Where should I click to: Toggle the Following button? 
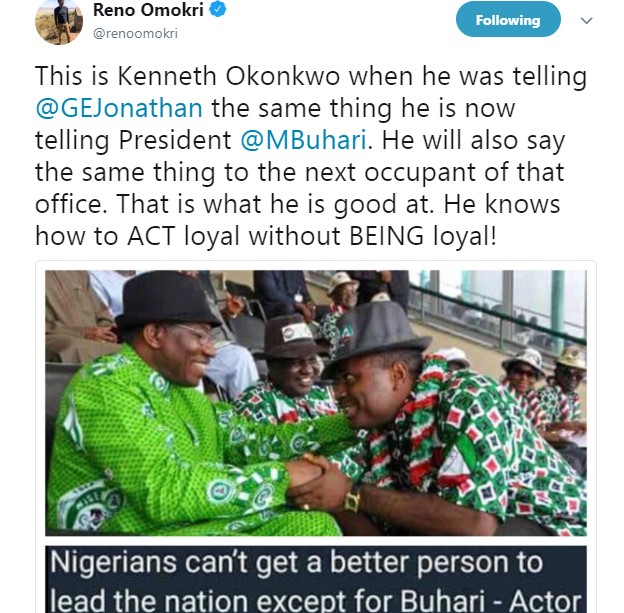click(x=507, y=20)
